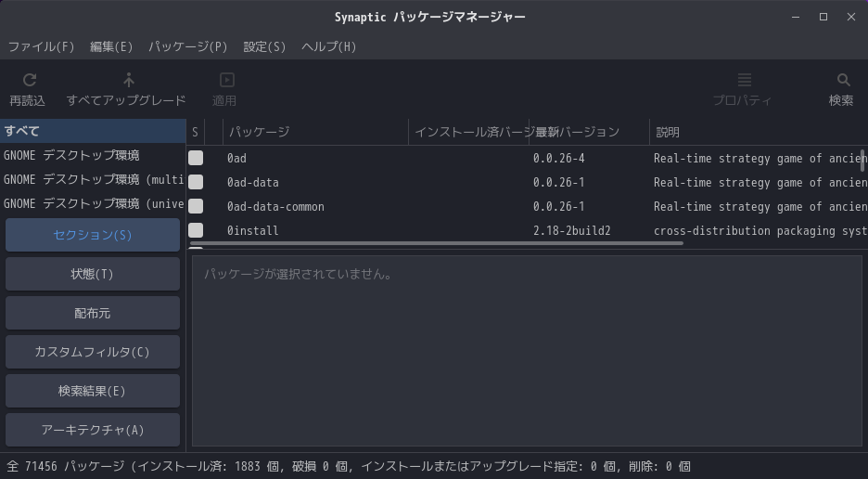The image size is (868, 479).
Task: Click version 0.0.26-4 cell
Action: pyautogui.click(x=558, y=159)
